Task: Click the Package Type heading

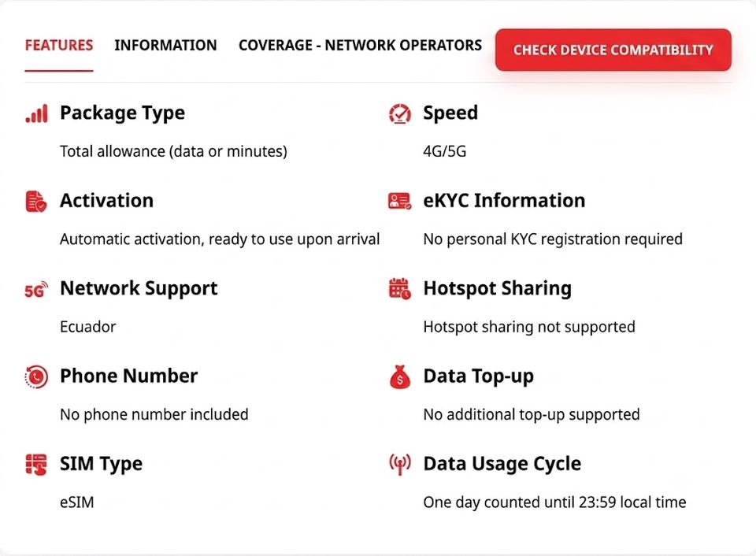Action: 123,113
